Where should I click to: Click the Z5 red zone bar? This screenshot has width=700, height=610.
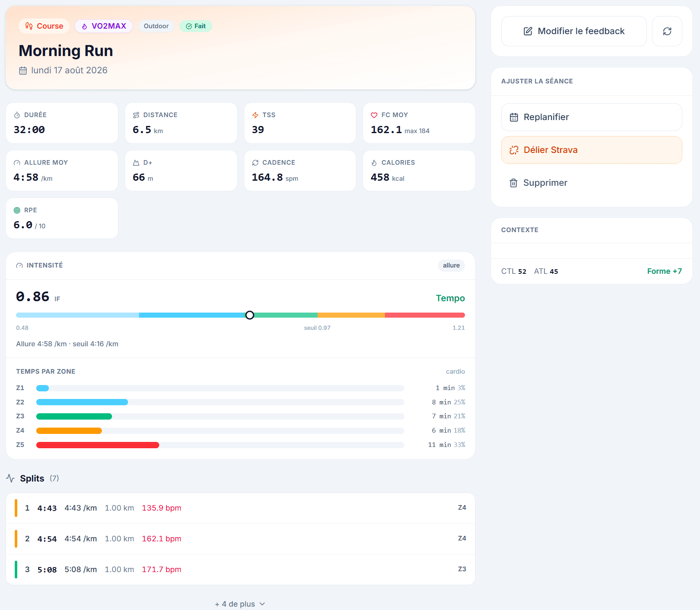tap(98, 445)
